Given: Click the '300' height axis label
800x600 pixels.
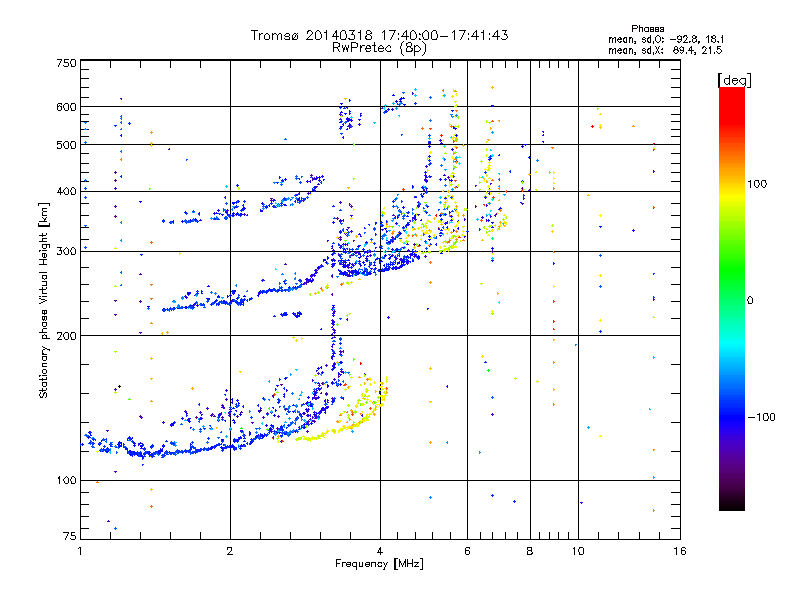Looking at the screenshot, I should click(x=66, y=252).
